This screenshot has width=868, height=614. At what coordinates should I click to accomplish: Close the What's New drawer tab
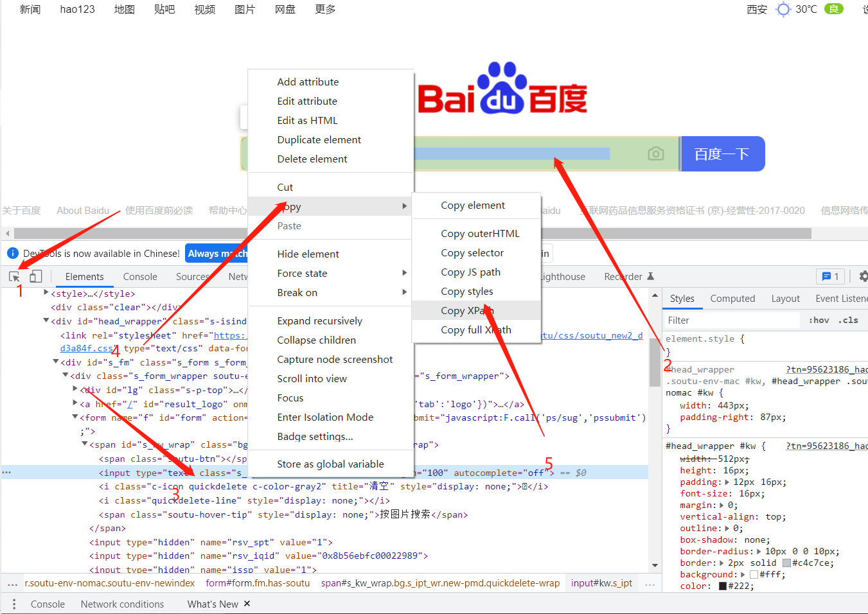tap(247, 604)
